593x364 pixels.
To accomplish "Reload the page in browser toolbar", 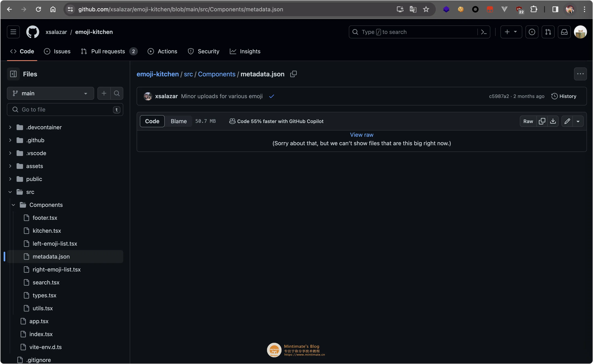I will [38, 9].
